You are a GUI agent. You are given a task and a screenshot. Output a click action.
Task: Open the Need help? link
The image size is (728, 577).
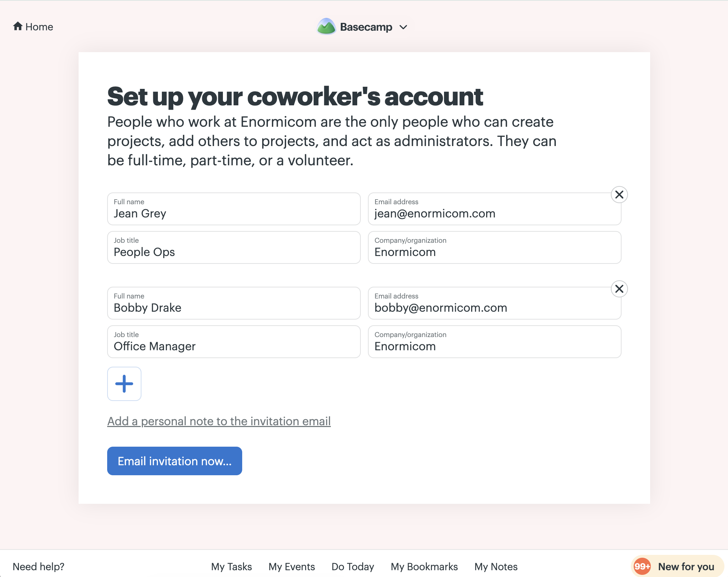pyautogui.click(x=39, y=567)
